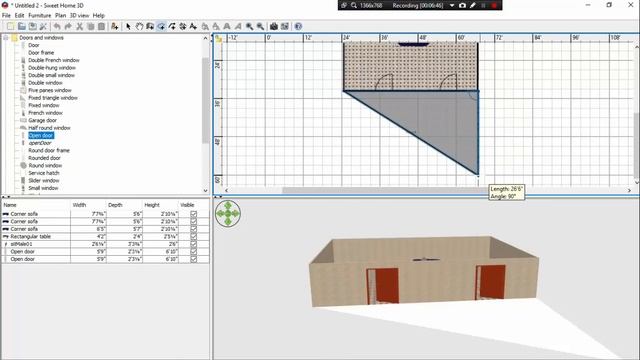The image size is (640, 360).
Task: Pause the screen recording
Action: [x=483, y=5]
